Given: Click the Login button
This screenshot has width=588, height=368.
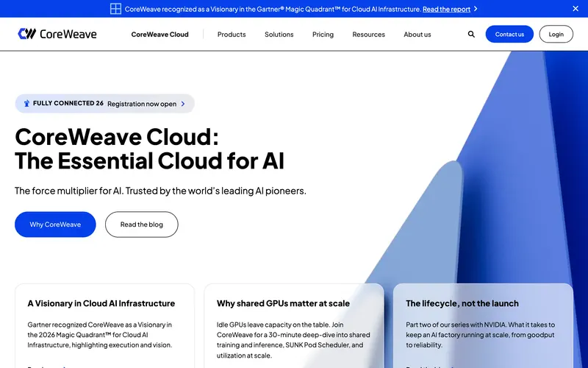Looking at the screenshot, I should coord(556,34).
